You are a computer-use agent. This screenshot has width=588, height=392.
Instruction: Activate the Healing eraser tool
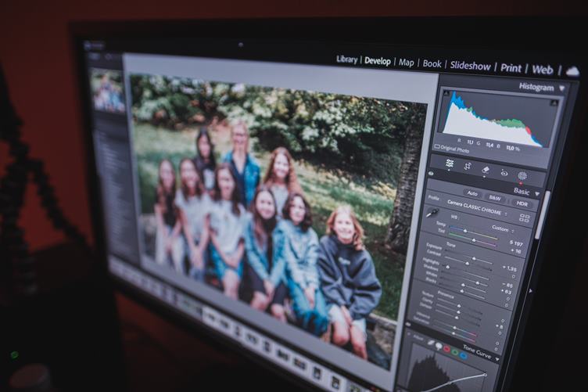click(x=486, y=170)
